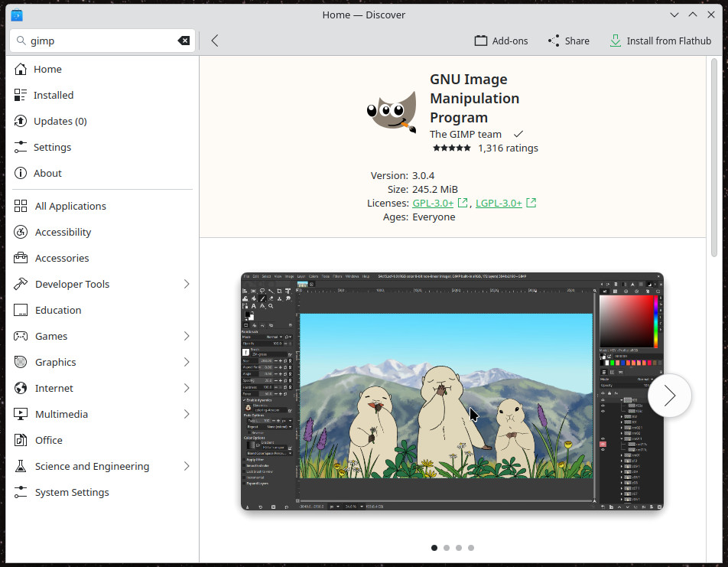Select the Internet category
Viewport: 728px width, 567px height.
tap(102, 388)
